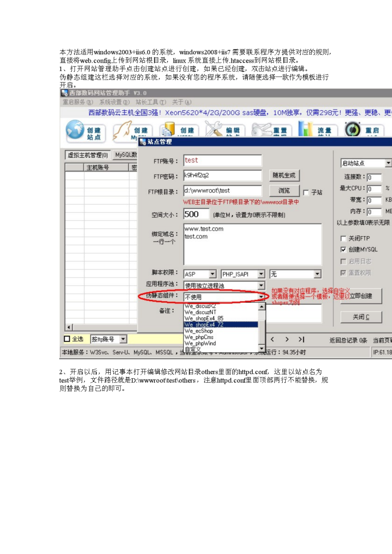392x554 pixels.
Task: Select 自定义 in the dropdown list
Action: click(x=221, y=349)
